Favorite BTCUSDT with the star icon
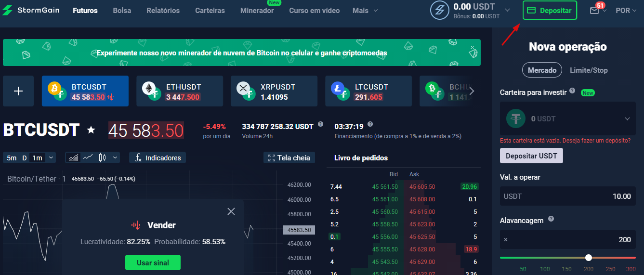 (x=91, y=130)
